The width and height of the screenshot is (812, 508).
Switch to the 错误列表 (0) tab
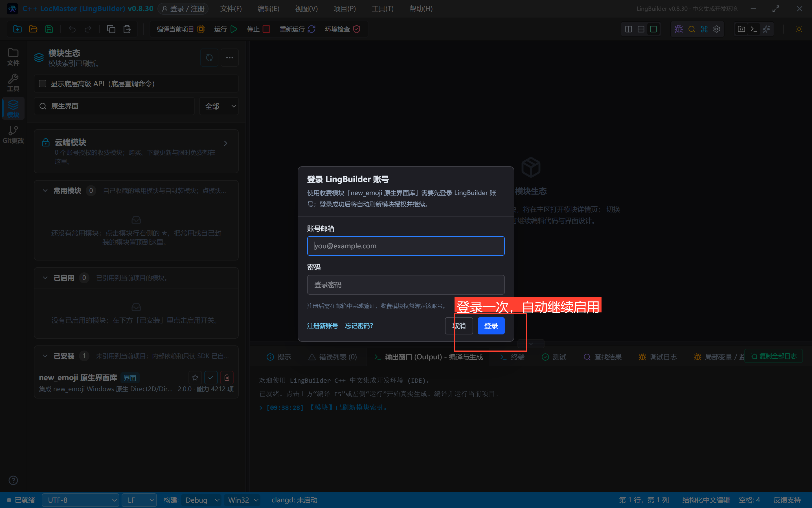[333, 357]
